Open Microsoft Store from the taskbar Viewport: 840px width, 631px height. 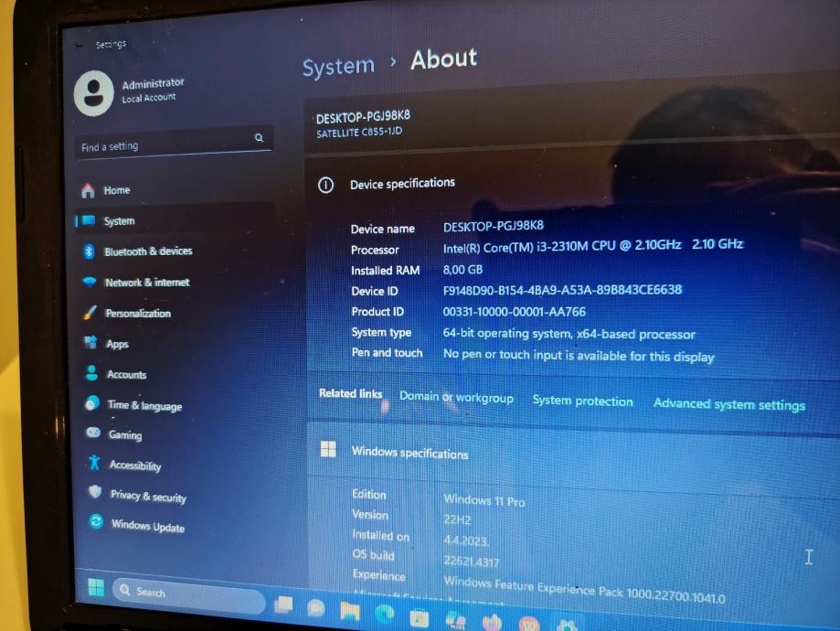[x=419, y=617]
